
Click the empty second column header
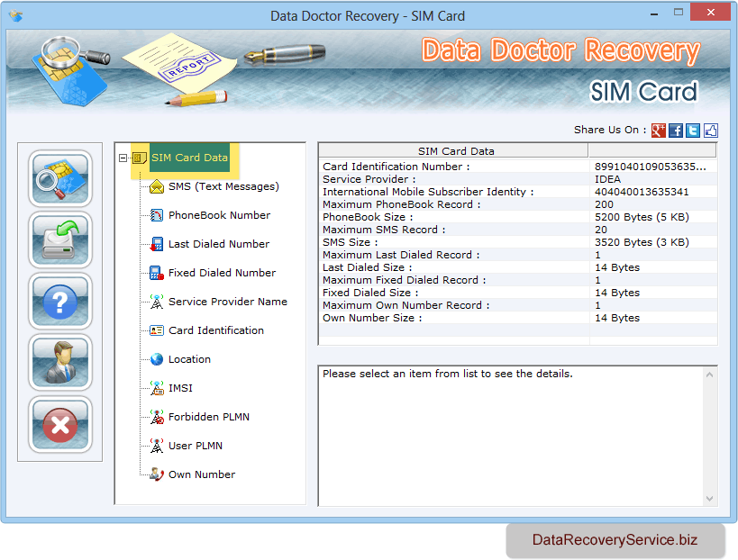[x=652, y=151]
